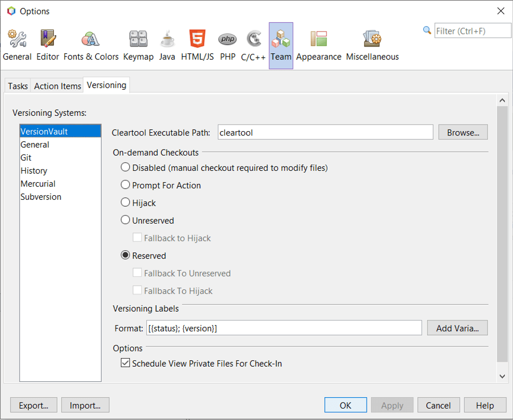
Task: Open the Java options category
Action: click(167, 46)
